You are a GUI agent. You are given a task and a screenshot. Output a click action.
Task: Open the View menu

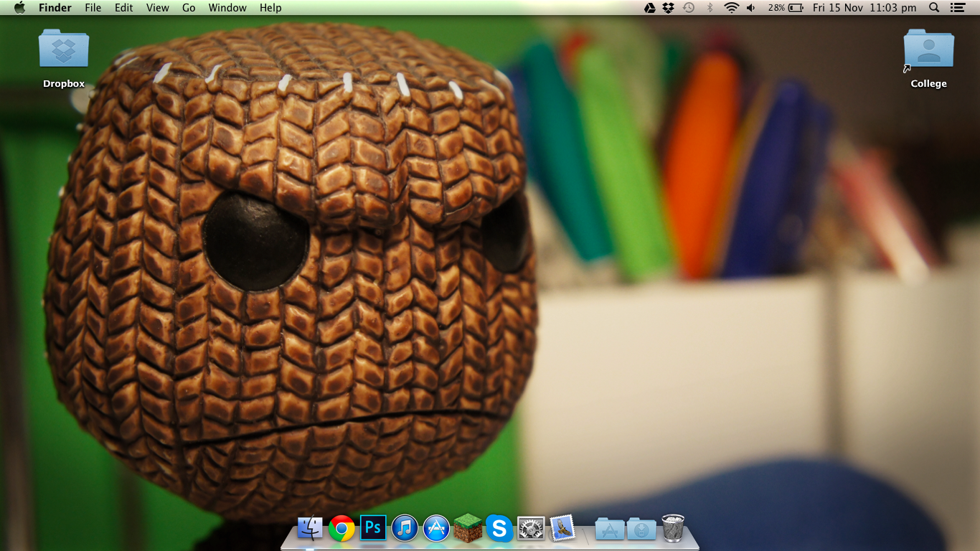click(158, 8)
